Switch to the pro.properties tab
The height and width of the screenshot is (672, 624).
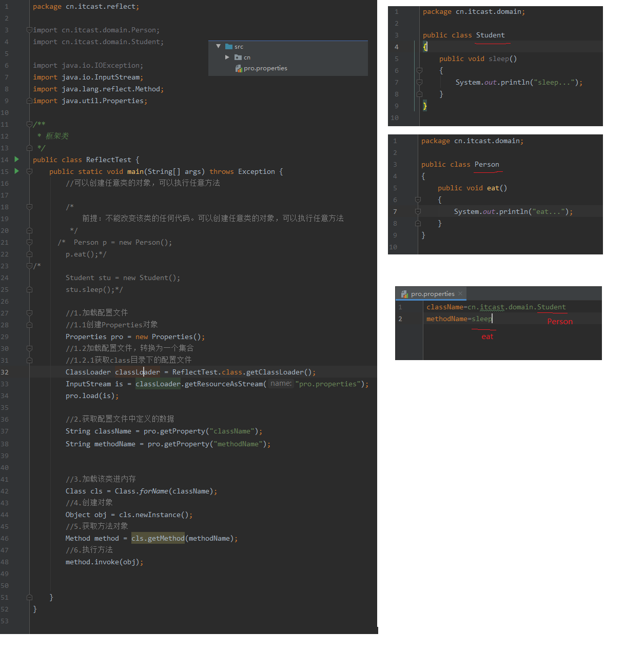[x=432, y=294]
